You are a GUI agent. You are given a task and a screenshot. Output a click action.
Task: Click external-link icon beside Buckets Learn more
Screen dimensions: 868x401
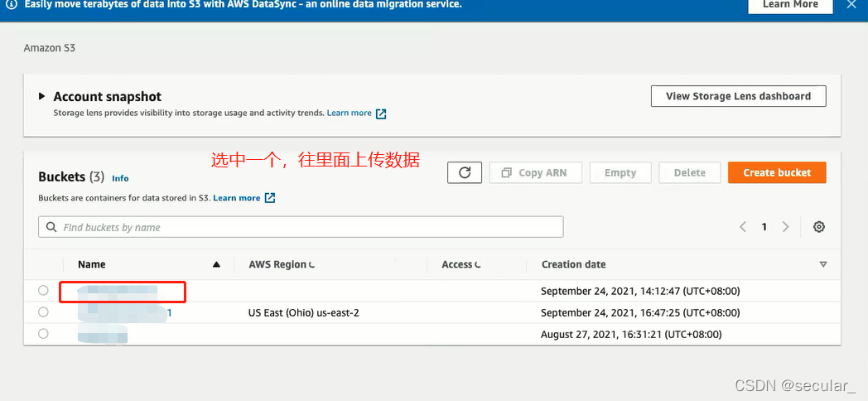pyautogui.click(x=269, y=198)
